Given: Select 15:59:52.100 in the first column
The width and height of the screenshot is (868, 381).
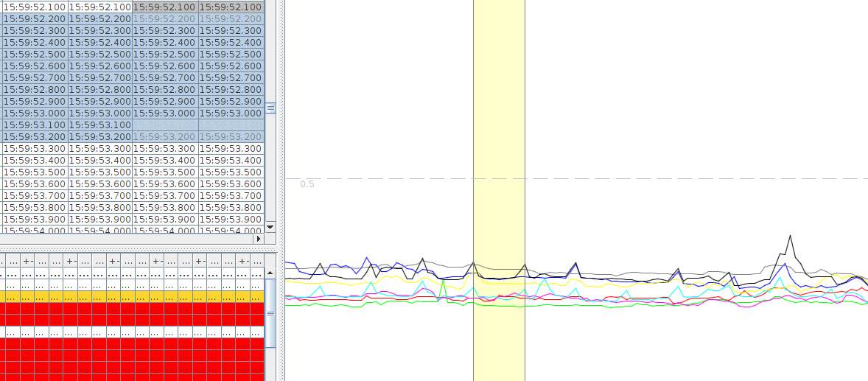Looking at the screenshot, I should [x=34, y=7].
